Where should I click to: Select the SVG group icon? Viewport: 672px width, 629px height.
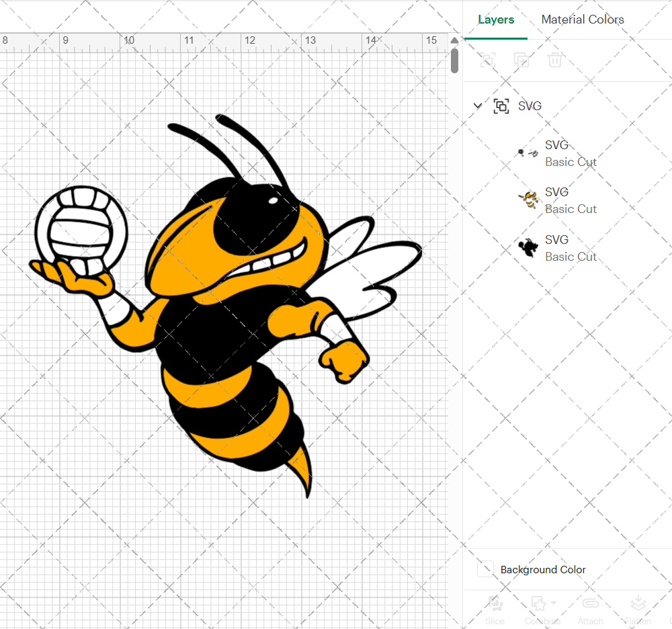pos(501,106)
